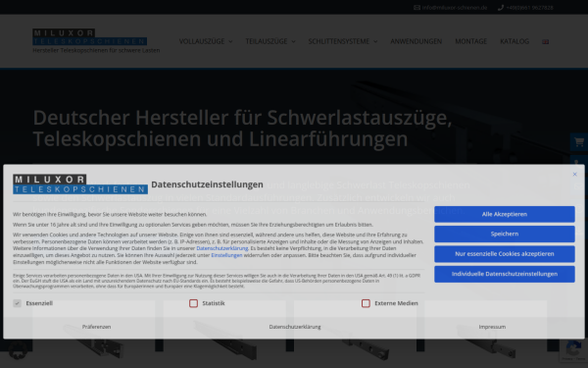The width and height of the screenshot is (588, 368).
Task: Open the Einstellungen link in the dialog text
Action: [x=226, y=255]
